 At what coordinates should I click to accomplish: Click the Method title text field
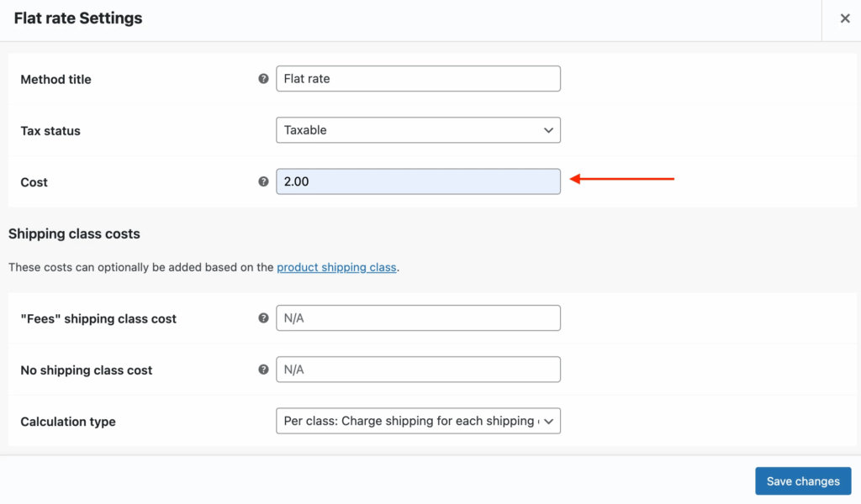click(418, 79)
